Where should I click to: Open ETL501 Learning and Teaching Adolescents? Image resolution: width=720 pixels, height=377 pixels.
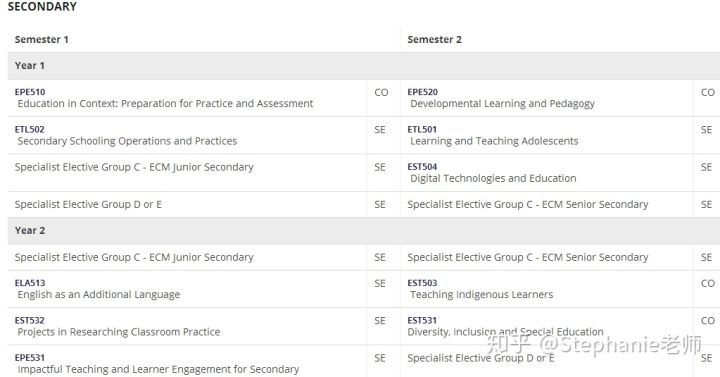(493, 135)
